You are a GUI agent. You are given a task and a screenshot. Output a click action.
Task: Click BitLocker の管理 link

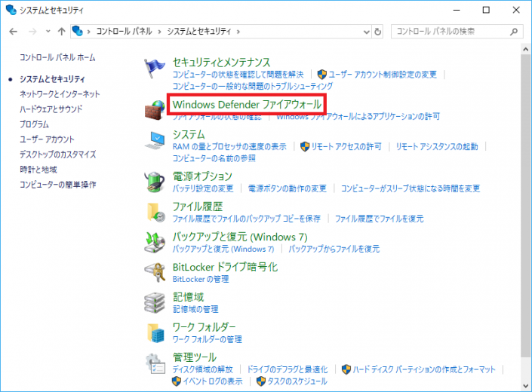(201, 279)
